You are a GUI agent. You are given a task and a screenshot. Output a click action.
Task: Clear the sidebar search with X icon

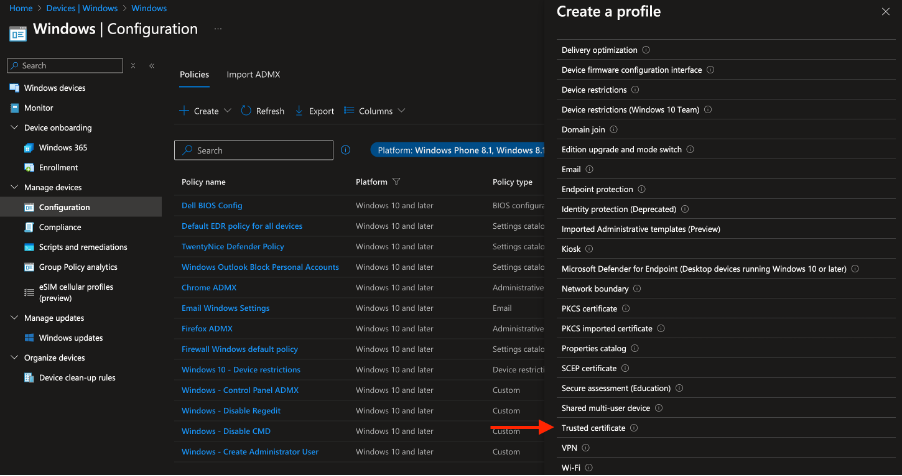(133, 66)
